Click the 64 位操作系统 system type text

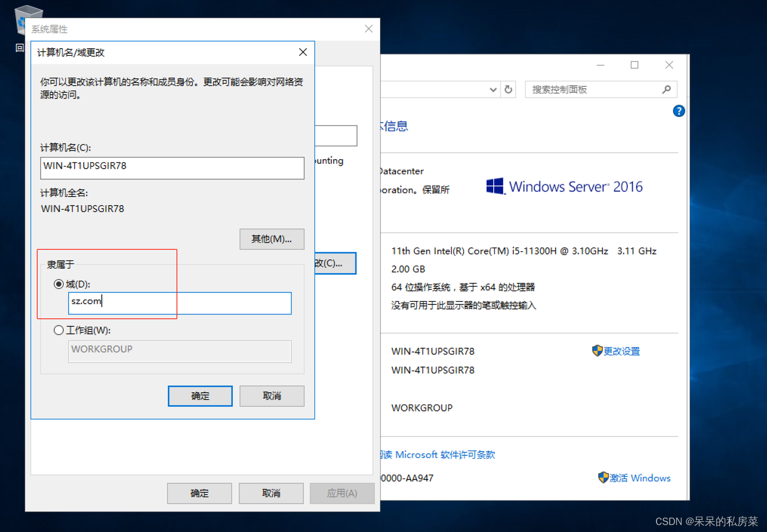point(463,287)
